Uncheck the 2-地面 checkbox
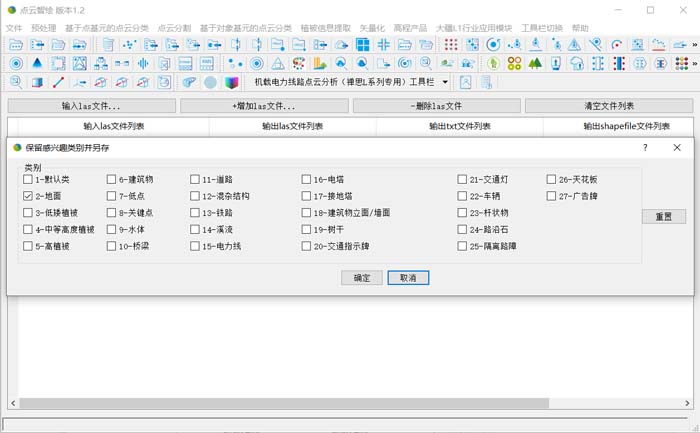 click(x=28, y=197)
